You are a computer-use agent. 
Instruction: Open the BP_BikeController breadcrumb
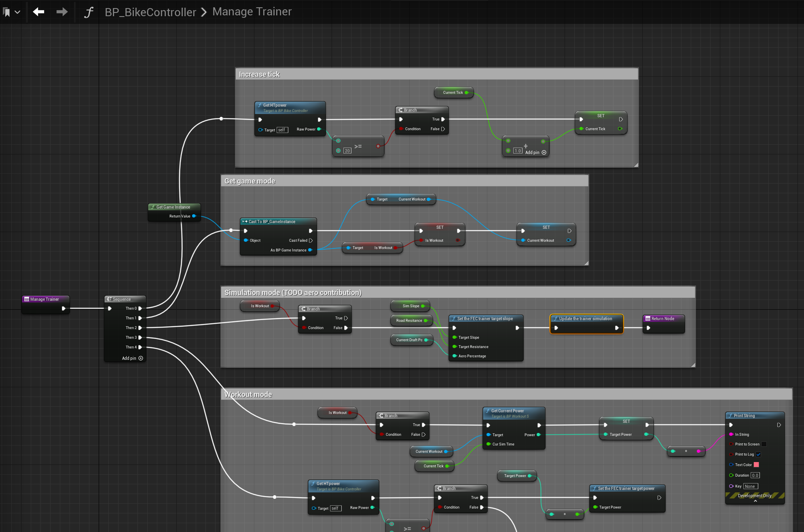[x=150, y=12]
